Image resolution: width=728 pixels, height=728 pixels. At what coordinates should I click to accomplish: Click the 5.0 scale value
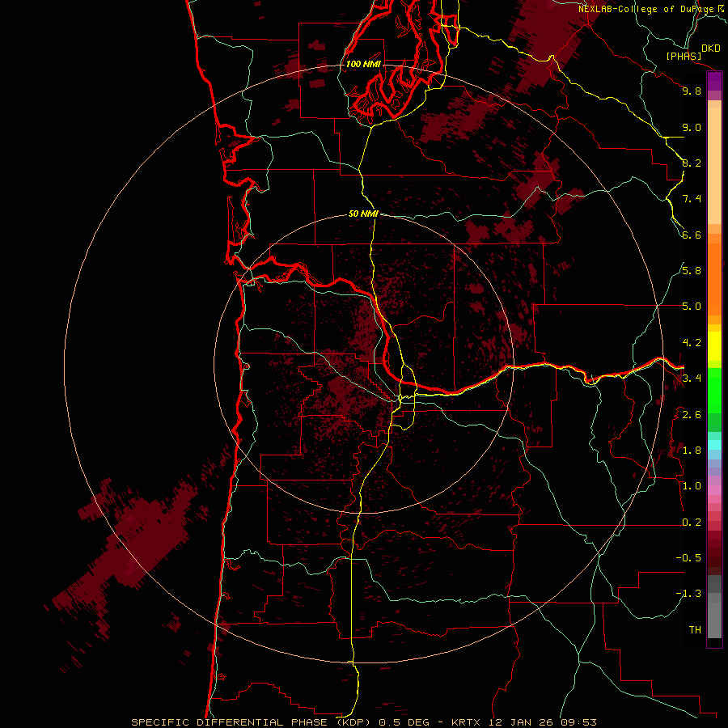692,307
